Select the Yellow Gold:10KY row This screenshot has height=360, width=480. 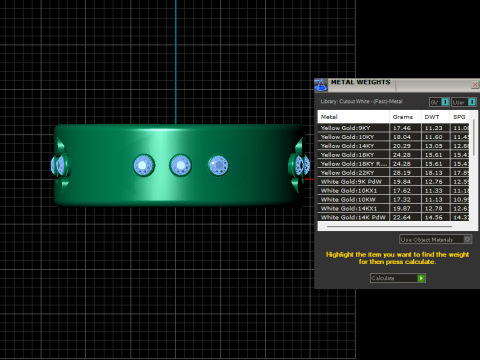[393, 137]
